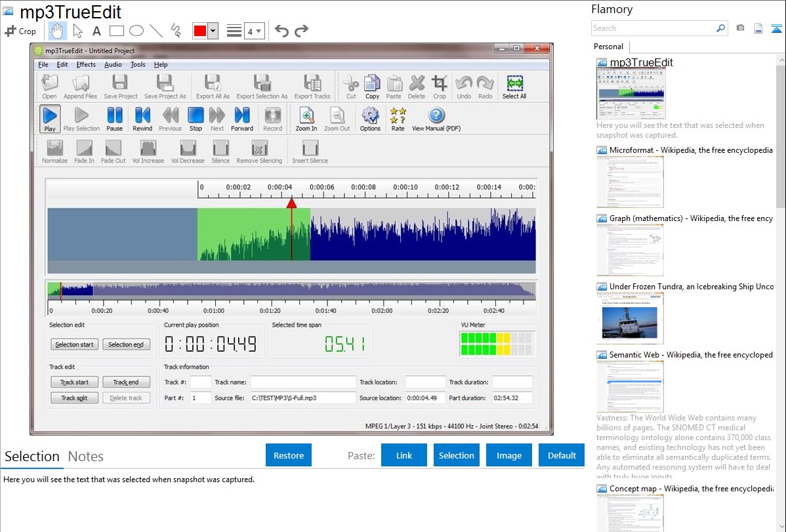Switch to the Selection tab
This screenshot has height=532, width=786.
(x=32, y=457)
